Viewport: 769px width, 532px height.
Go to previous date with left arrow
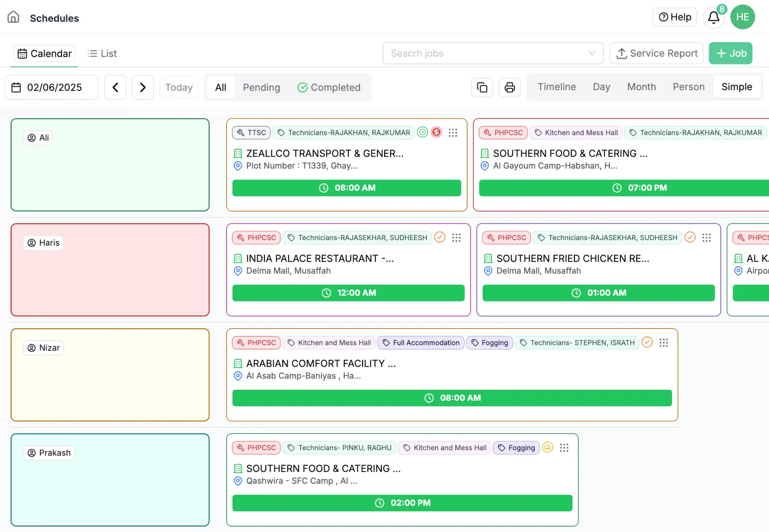(115, 87)
